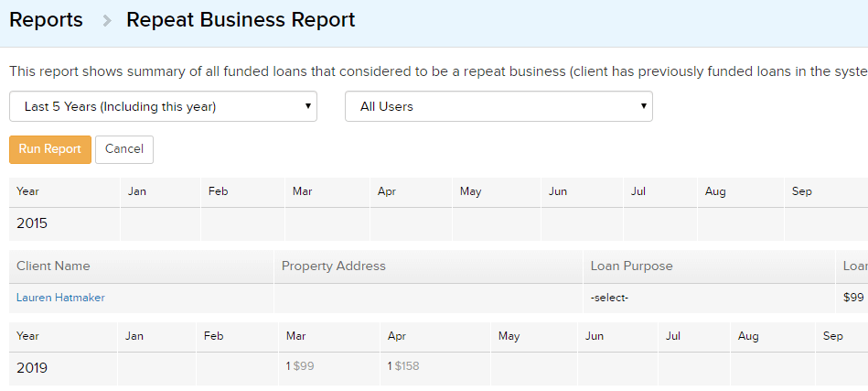Click the breadcrumb chevron separator icon

pyautogui.click(x=107, y=21)
